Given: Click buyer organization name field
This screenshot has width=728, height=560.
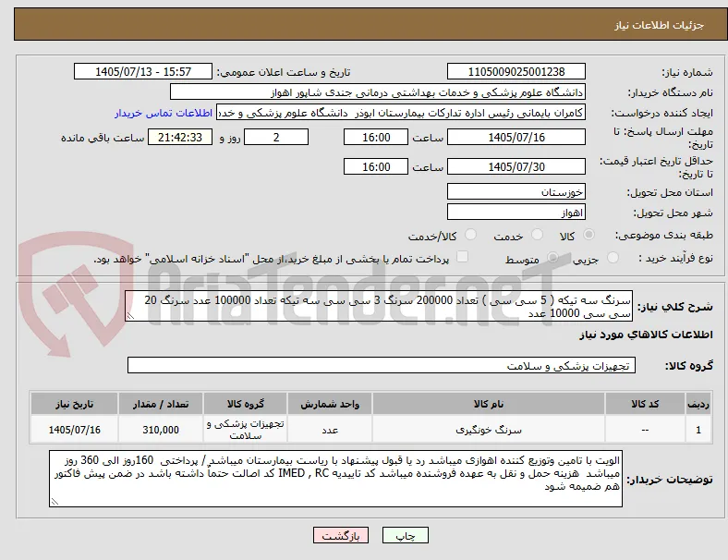Looking at the screenshot, I should [378, 91].
